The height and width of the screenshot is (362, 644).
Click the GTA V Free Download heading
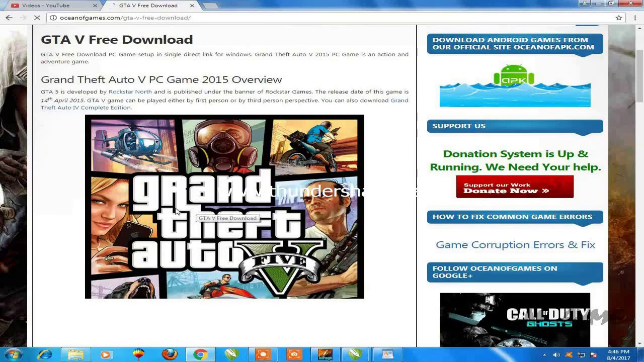pos(117,40)
